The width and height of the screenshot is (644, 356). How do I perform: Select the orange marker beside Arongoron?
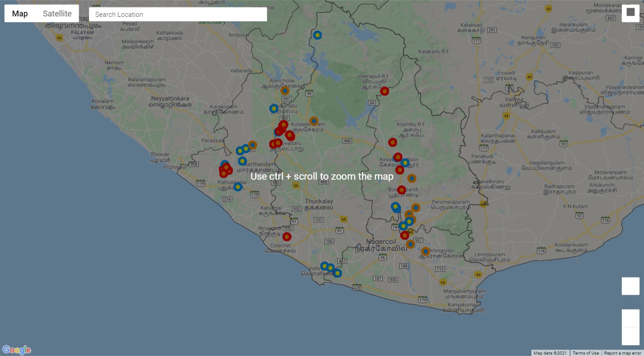425,251
